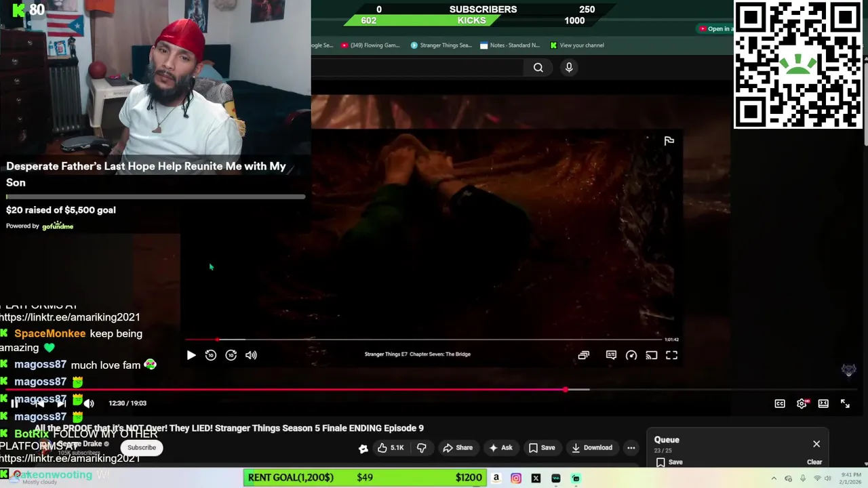Click the GoFundMe campaign title
Viewport: 868px width, 488px height.
tap(146, 174)
